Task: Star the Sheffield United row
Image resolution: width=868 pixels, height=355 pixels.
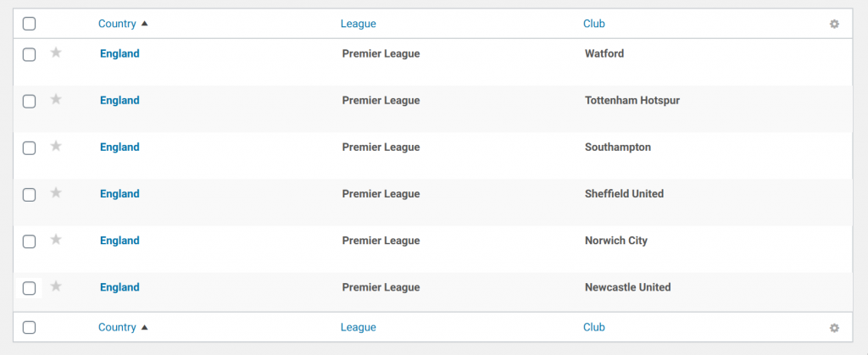Action: pyautogui.click(x=56, y=192)
